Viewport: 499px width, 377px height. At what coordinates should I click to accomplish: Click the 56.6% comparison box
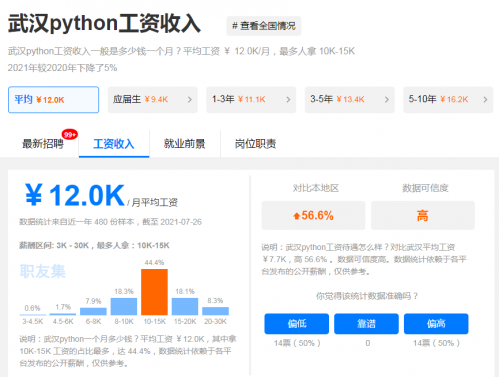tap(313, 215)
